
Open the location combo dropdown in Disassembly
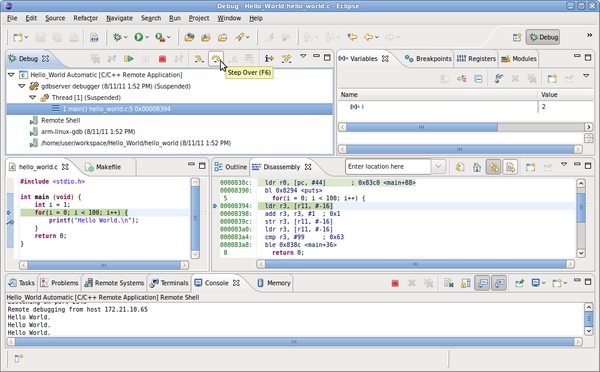(439, 166)
